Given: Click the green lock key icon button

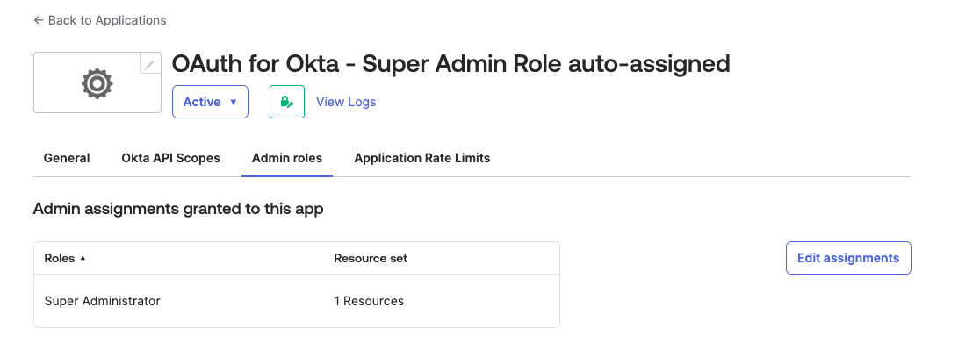Looking at the screenshot, I should pyautogui.click(x=287, y=102).
